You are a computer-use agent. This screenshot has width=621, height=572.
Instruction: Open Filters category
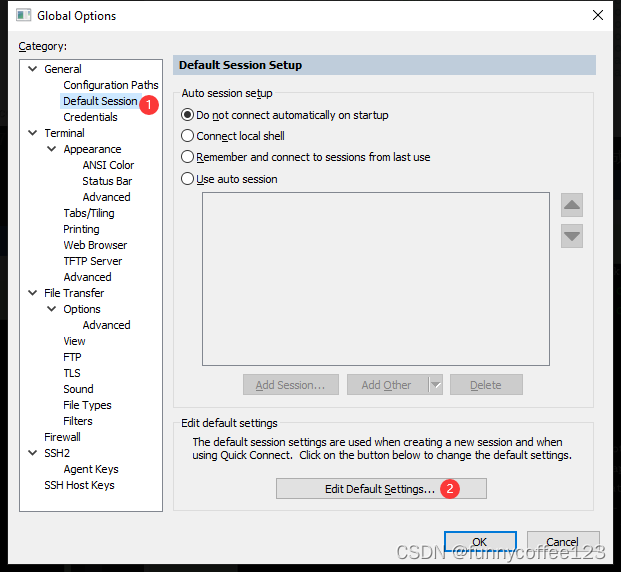78,421
